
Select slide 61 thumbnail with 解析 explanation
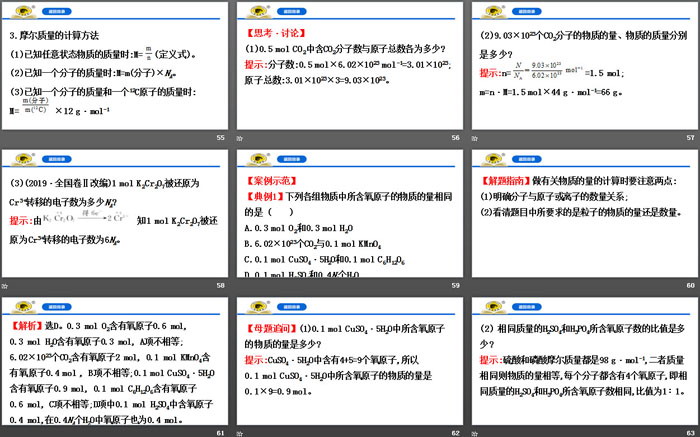(115, 361)
